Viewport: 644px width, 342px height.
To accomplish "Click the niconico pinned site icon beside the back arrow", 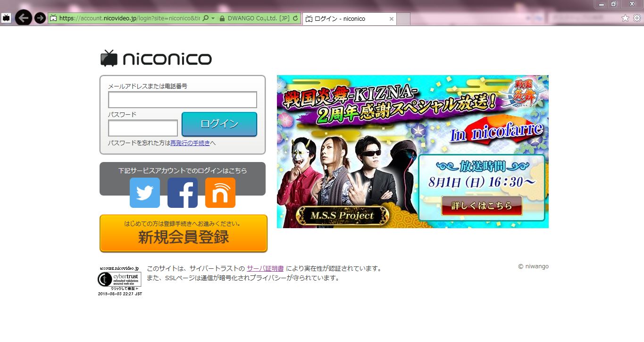I will (x=6, y=18).
